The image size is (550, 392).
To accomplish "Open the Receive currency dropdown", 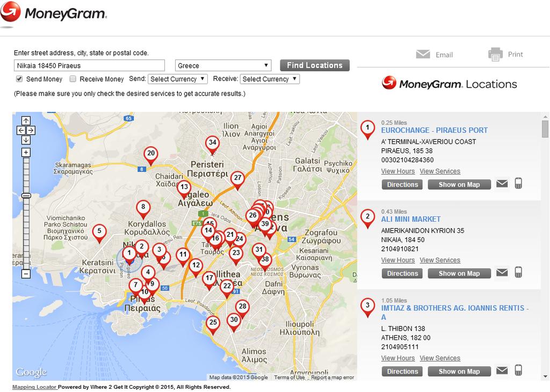I will [270, 79].
